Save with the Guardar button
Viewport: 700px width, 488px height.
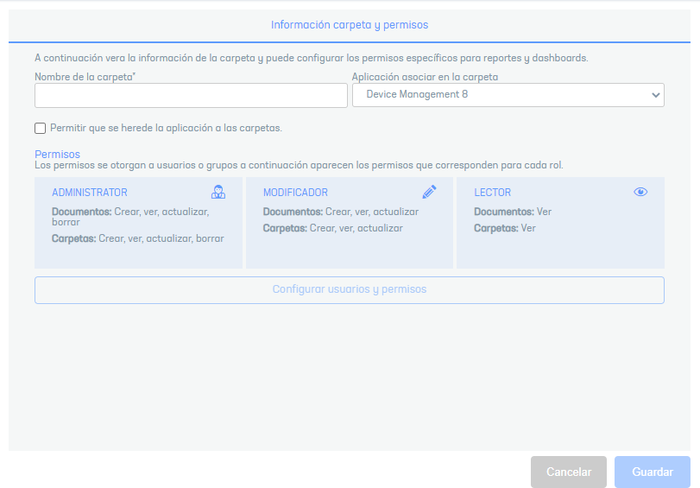click(x=652, y=472)
